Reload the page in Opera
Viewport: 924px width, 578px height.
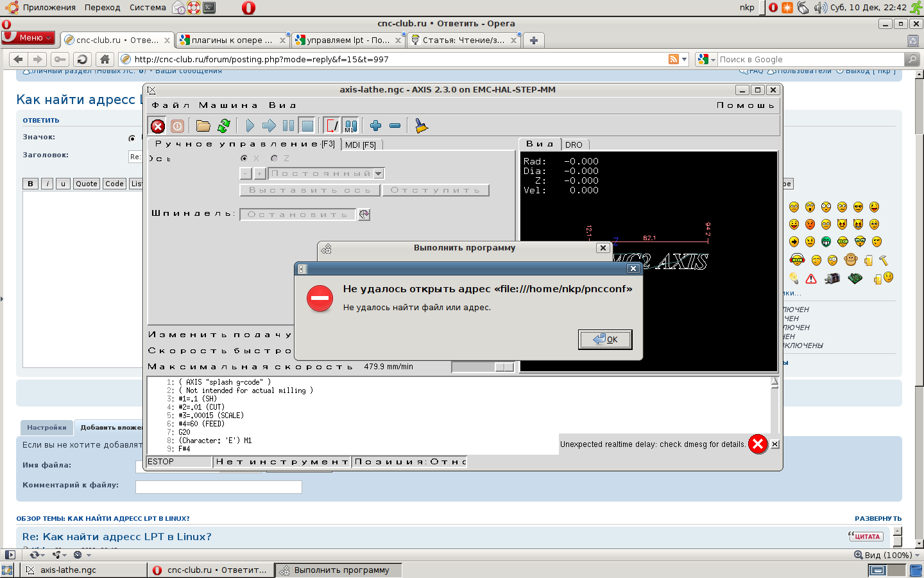click(82, 59)
